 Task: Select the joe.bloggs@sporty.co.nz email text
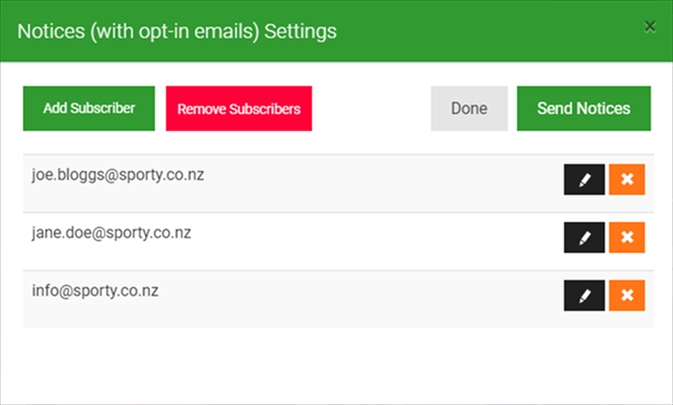pyautogui.click(x=118, y=175)
